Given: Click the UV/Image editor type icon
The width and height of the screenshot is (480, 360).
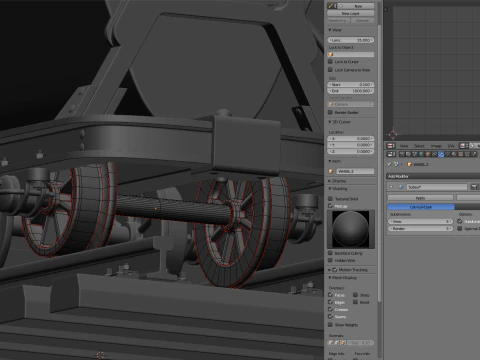Looking at the screenshot, I should tap(391, 146).
